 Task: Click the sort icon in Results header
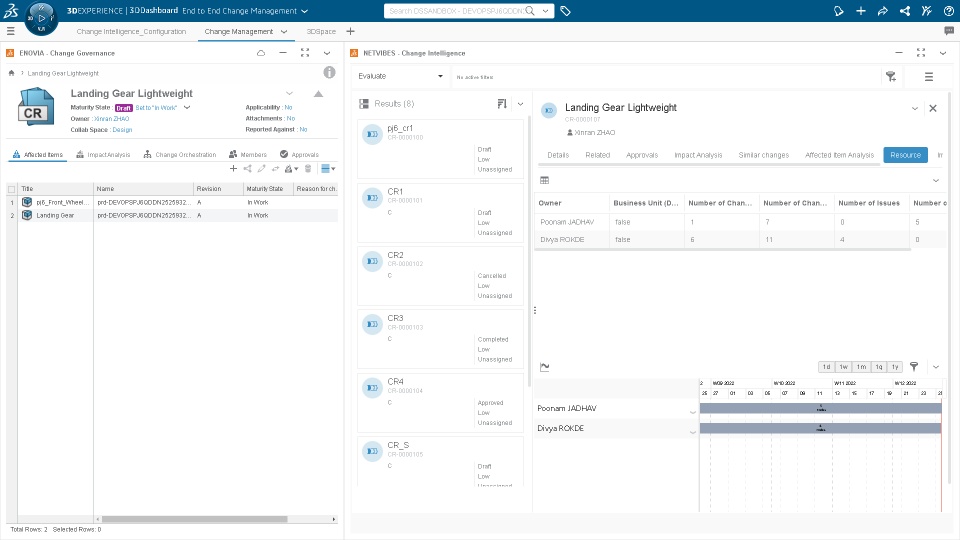pos(502,104)
